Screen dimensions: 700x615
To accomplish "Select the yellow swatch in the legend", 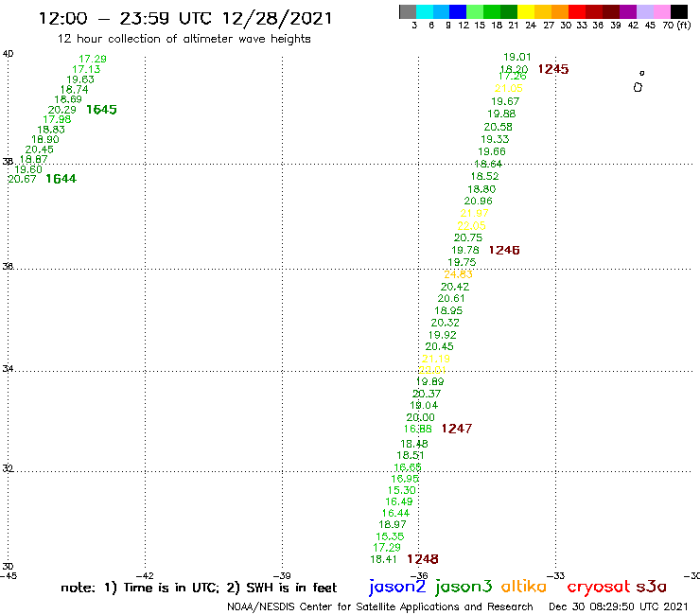I will pyautogui.click(x=526, y=11).
